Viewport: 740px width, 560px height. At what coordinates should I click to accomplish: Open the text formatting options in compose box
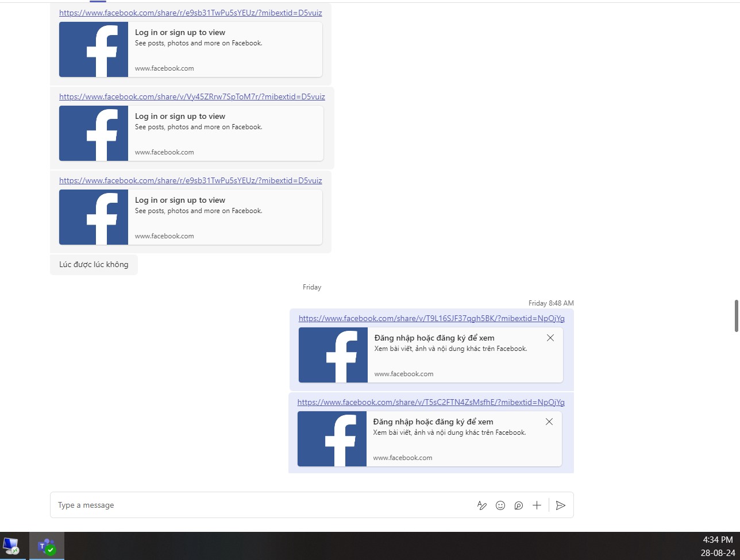point(482,505)
